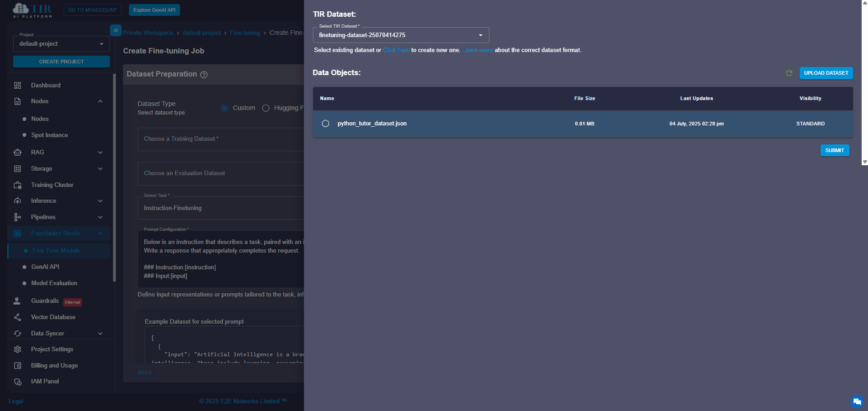Click the Data Syncer sync icon
868x411 pixels.
point(18,334)
